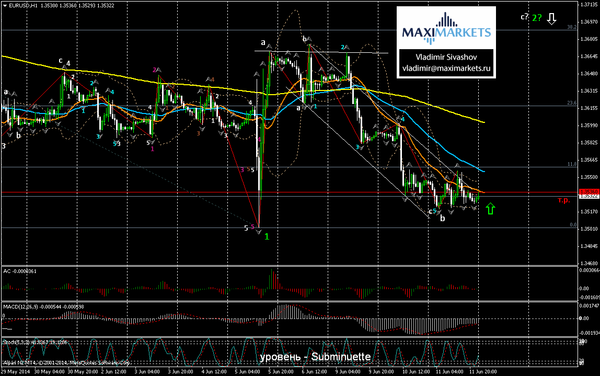Screen dimensions: 600x376
Task: Click the уровень - Subminuette caption
Action: [315, 357]
